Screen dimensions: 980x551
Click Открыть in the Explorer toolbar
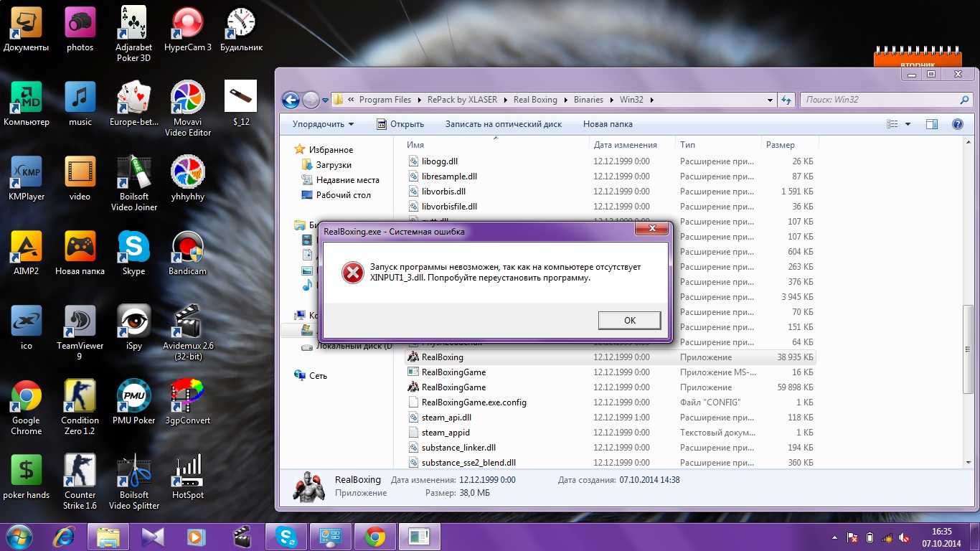pyautogui.click(x=400, y=124)
